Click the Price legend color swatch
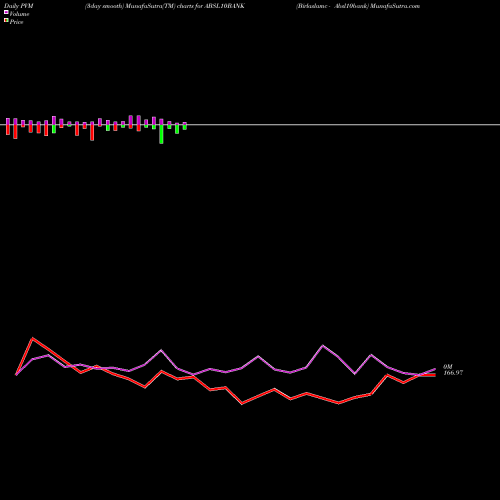 tap(6, 21)
